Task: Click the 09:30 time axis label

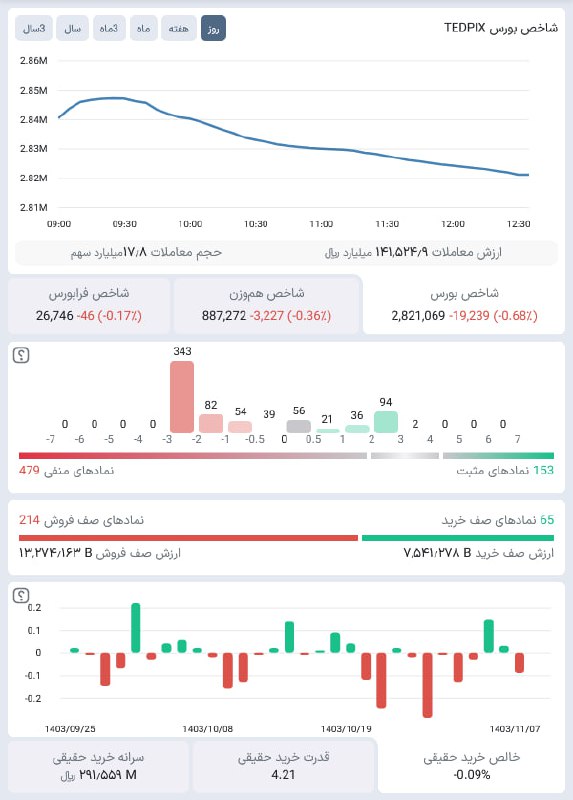Action: coord(124,224)
